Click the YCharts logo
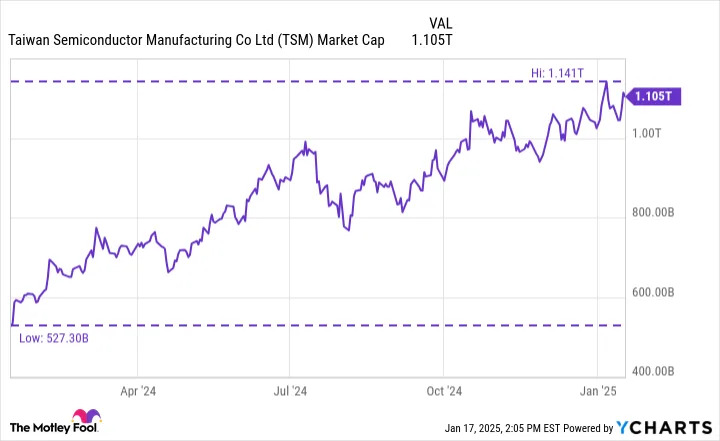Image resolution: width=720 pixels, height=441 pixels. [x=664, y=428]
